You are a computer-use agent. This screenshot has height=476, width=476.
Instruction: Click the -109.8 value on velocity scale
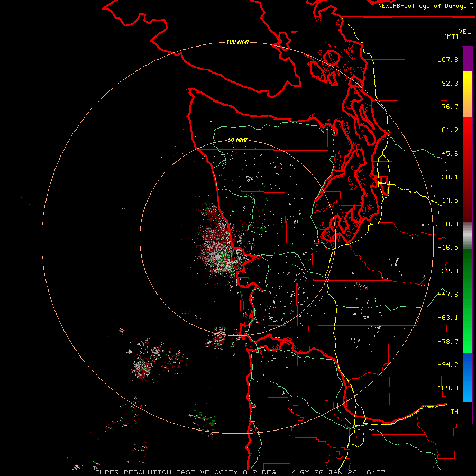[446, 388]
